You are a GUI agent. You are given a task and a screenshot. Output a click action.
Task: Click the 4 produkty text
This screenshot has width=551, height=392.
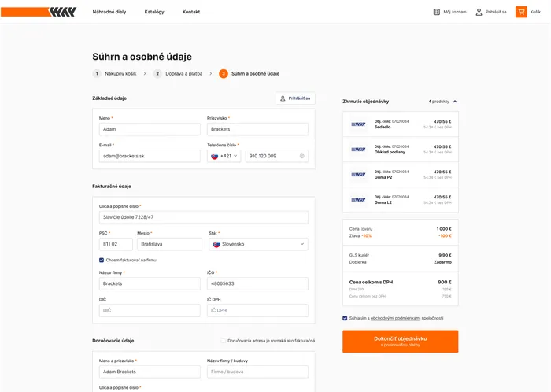[x=438, y=102]
